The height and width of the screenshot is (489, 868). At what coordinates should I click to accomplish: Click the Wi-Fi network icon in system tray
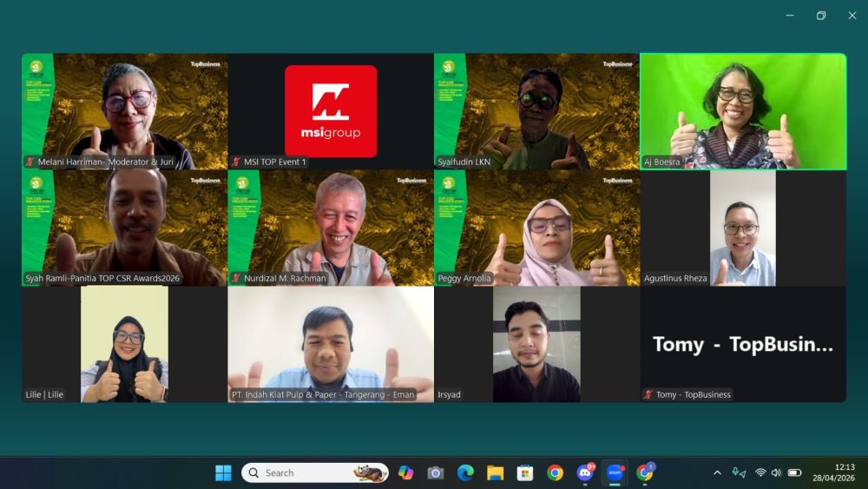760,472
